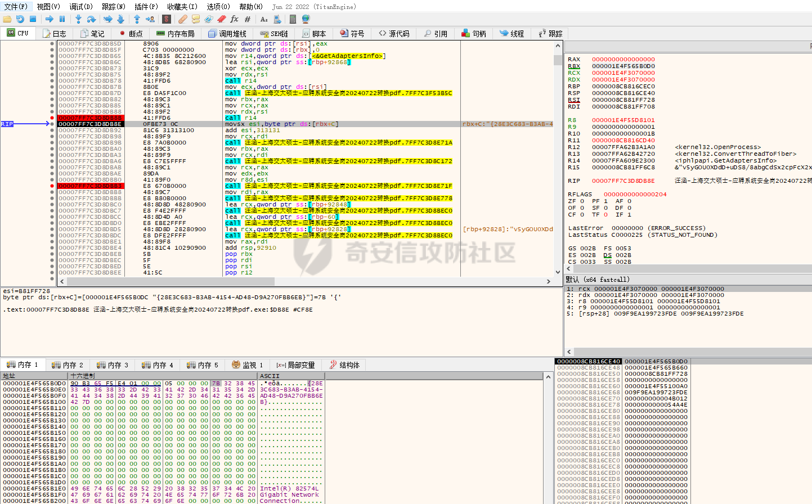Click the trace into icon
This screenshot has height=504, width=812.
(107, 19)
